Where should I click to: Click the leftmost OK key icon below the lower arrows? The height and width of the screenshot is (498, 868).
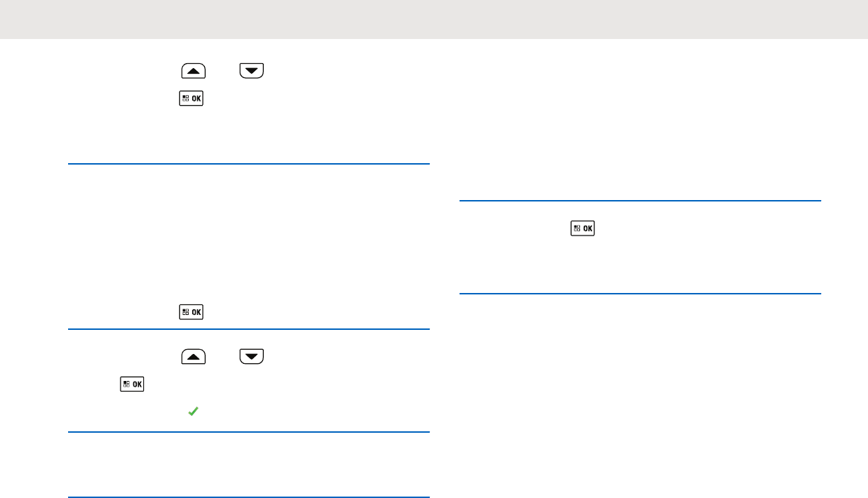pyautogui.click(x=132, y=384)
